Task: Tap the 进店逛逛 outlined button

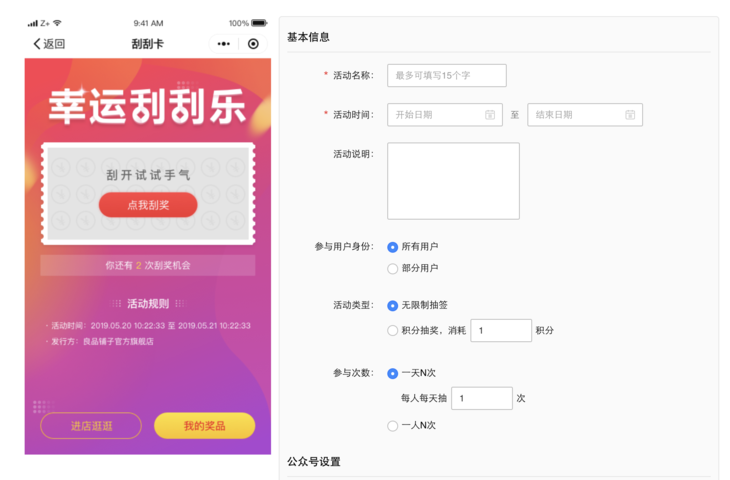Action: click(91, 426)
